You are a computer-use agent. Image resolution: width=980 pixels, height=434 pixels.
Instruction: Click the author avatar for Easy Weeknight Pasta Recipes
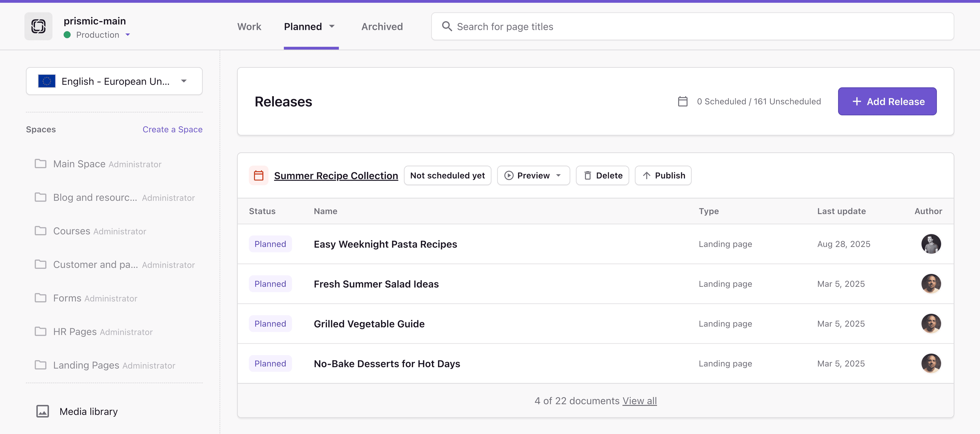point(930,244)
